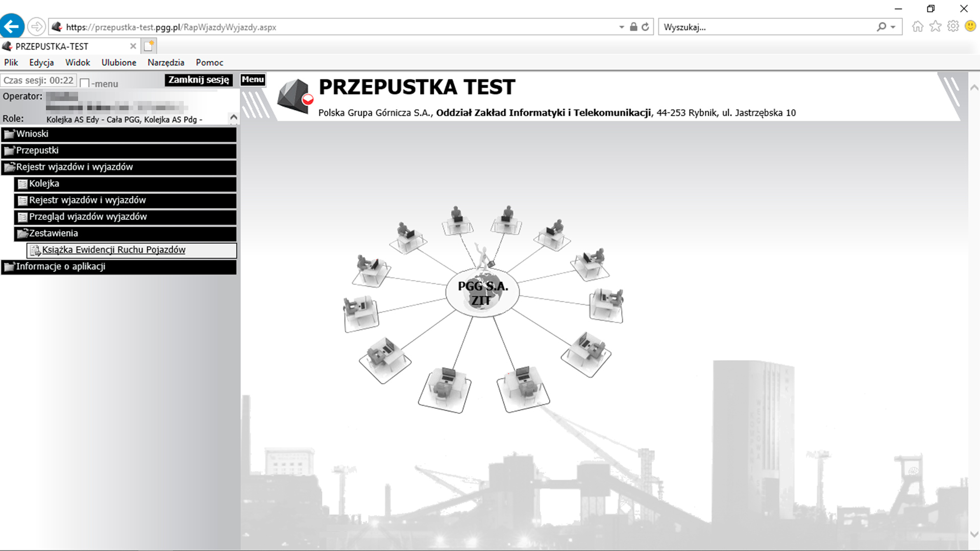Image resolution: width=980 pixels, height=551 pixels.
Task: Open the Kolejka item
Action: click(x=126, y=184)
